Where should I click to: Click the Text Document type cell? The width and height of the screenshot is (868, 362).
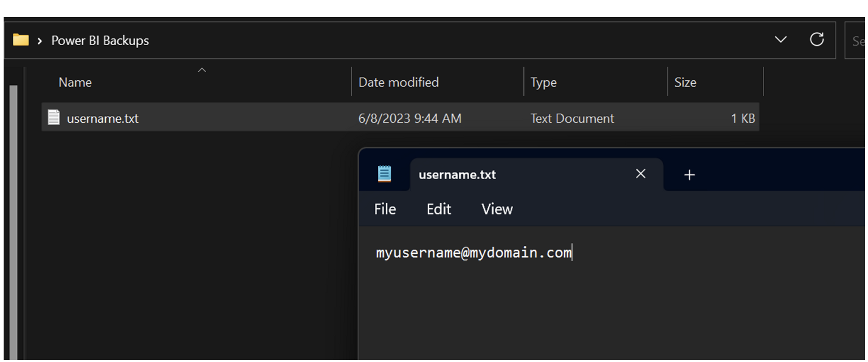572,118
